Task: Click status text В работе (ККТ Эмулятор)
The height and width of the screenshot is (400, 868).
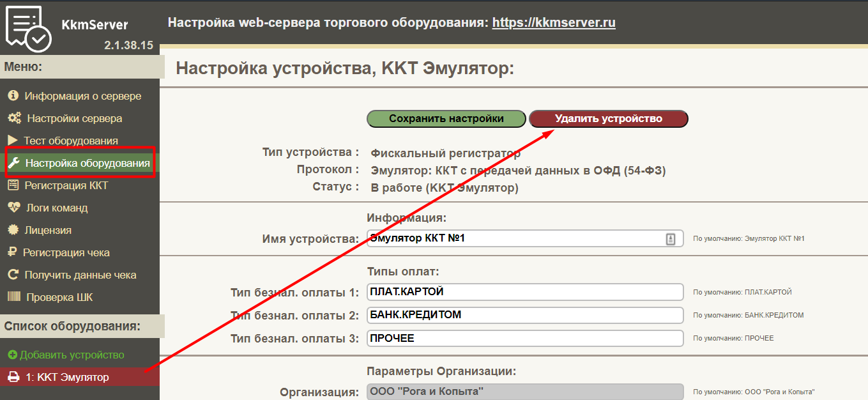Action: pyautogui.click(x=445, y=187)
